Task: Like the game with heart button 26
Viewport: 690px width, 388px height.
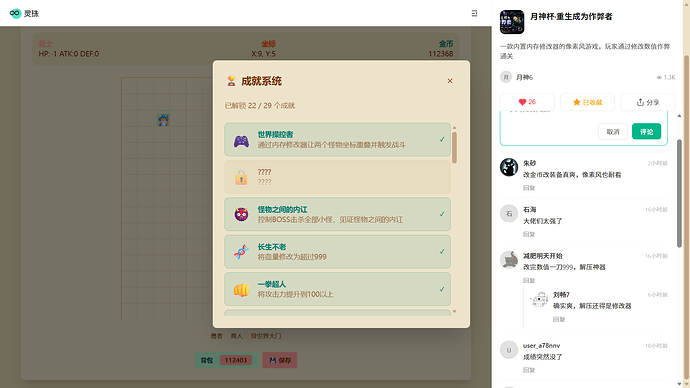Action: click(527, 102)
